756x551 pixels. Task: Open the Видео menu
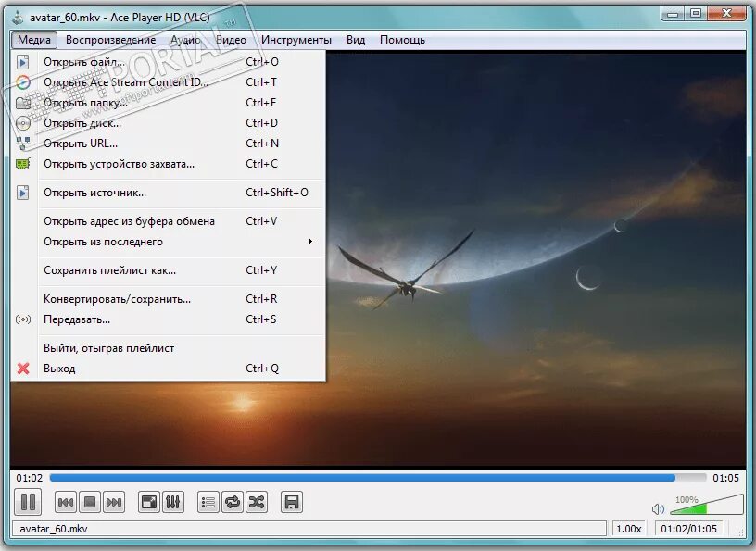[231, 40]
